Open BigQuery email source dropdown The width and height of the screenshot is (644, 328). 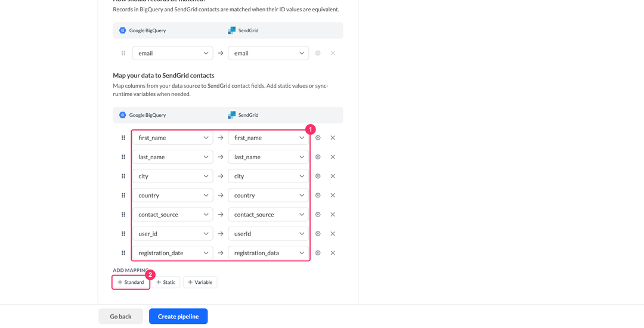[172, 53]
